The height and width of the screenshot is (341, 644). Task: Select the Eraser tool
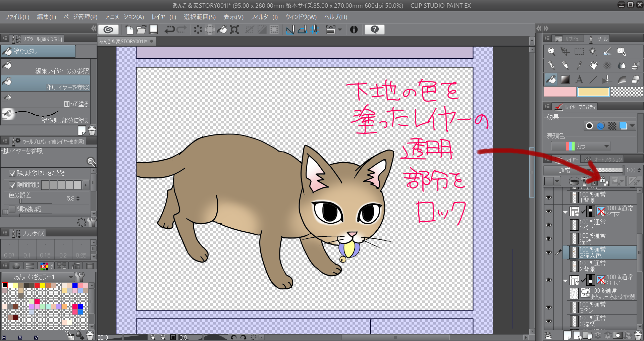[635, 79]
